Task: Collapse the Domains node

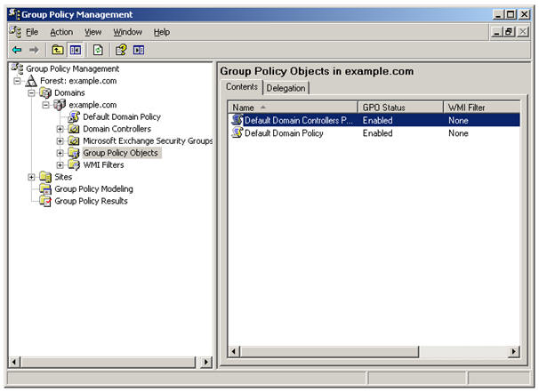Action: point(31,93)
